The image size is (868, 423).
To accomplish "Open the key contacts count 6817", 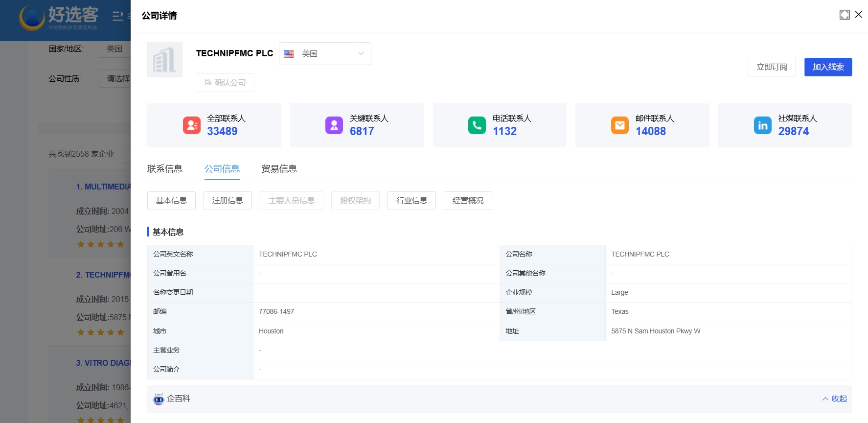I will [x=362, y=131].
